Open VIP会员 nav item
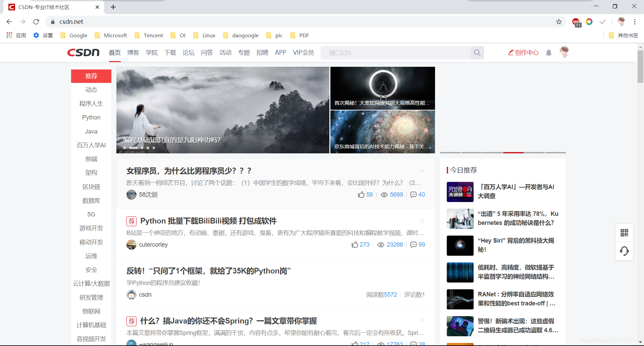 tap(303, 53)
